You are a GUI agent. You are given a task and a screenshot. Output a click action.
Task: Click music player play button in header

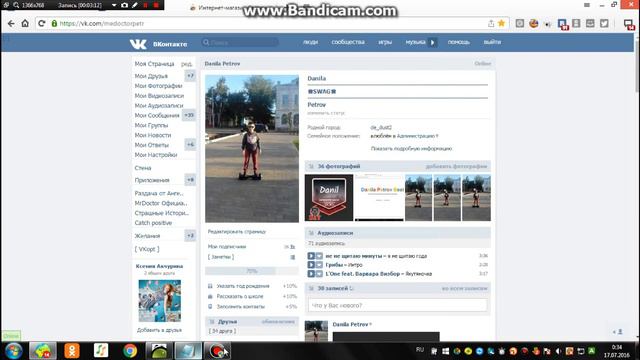(433, 42)
